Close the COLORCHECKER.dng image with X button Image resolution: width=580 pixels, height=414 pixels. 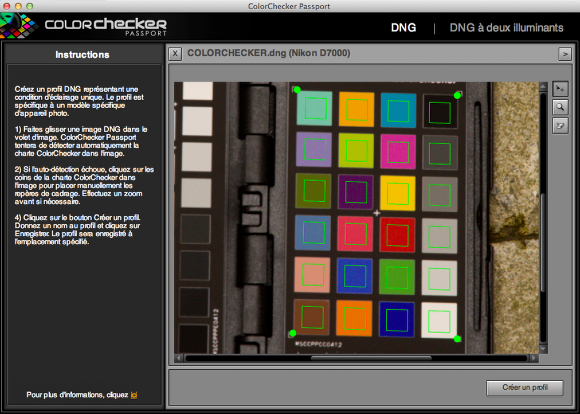click(x=175, y=54)
